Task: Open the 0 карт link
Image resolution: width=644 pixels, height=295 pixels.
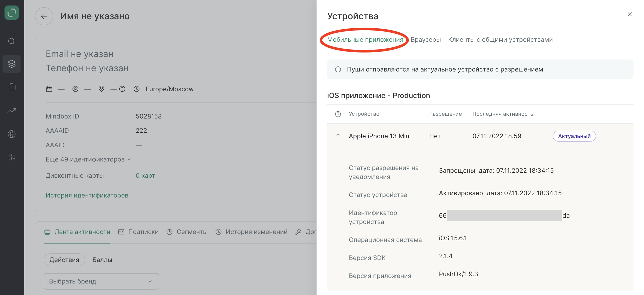Action: point(145,175)
